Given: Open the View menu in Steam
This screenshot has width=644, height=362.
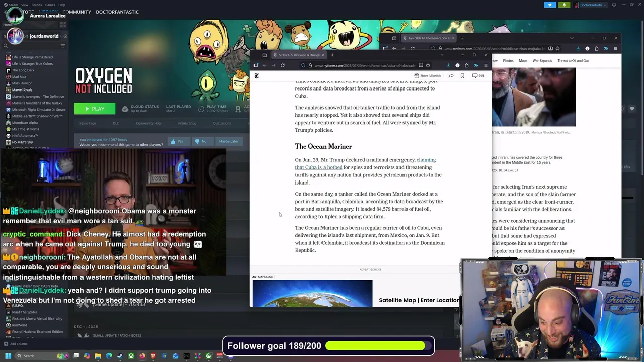Looking at the screenshot, I should point(25,5).
